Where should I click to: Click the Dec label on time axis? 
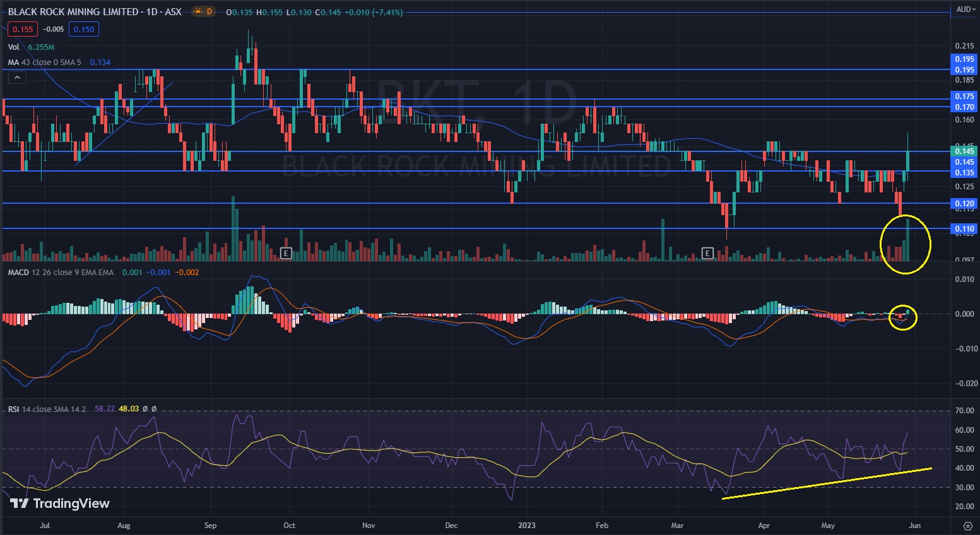tap(451, 525)
